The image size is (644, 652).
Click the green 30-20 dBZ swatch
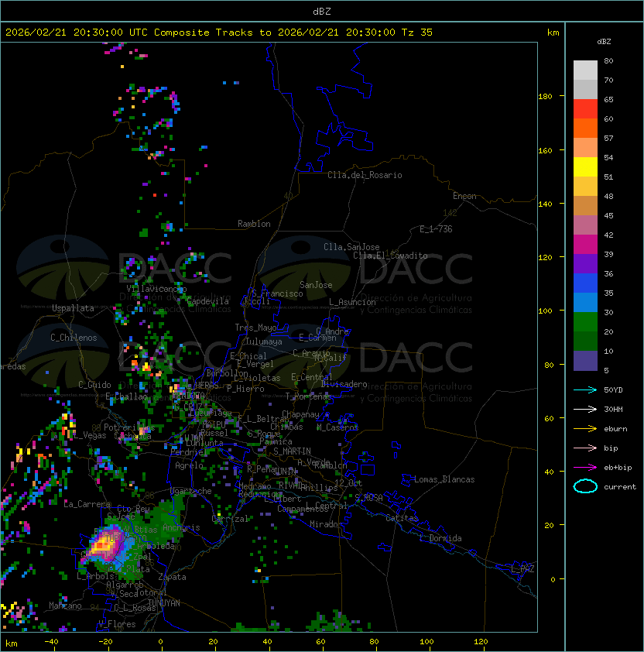click(x=585, y=321)
